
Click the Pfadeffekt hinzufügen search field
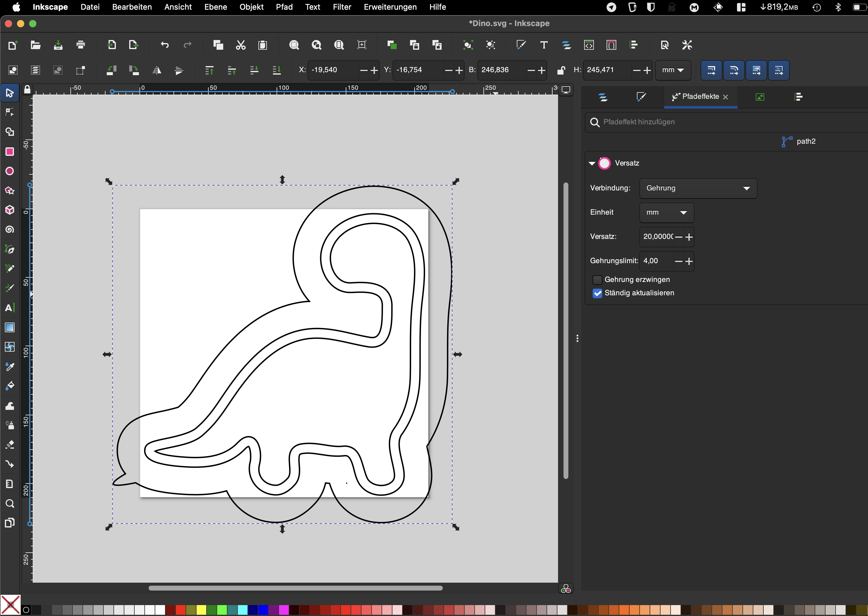tap(726, 122)
